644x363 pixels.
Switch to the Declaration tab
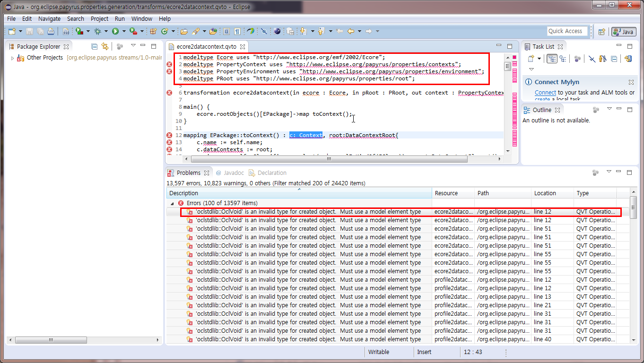point(268,173)
